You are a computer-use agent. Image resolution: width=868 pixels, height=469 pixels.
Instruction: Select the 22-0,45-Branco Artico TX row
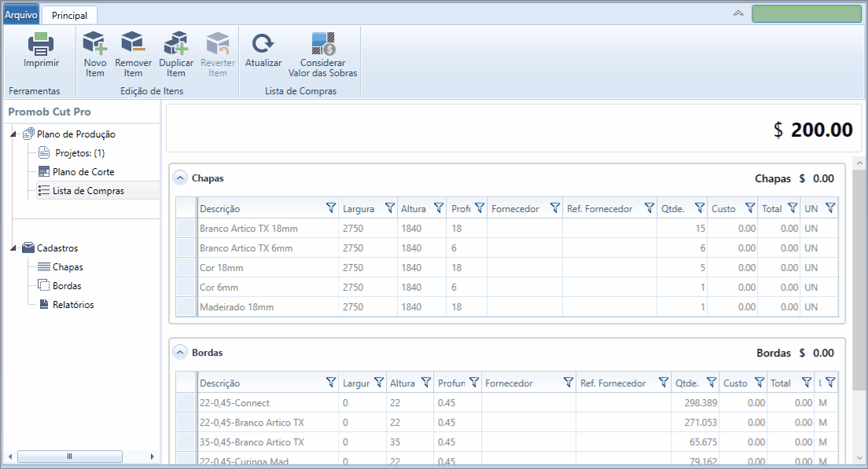[506, 423]
